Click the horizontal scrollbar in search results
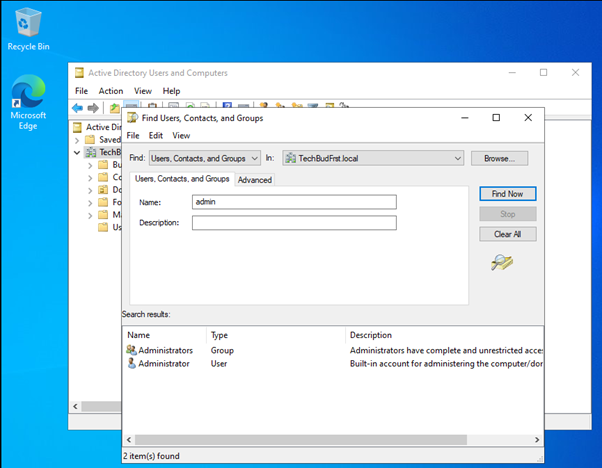The image size is (602, 468). click(x=330, y=440)
